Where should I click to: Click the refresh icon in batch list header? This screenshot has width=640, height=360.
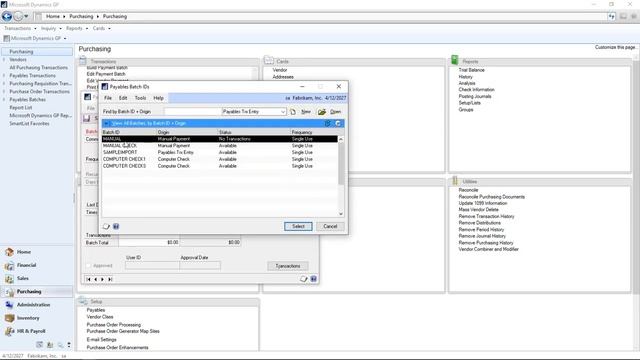[x=338, y=123]
